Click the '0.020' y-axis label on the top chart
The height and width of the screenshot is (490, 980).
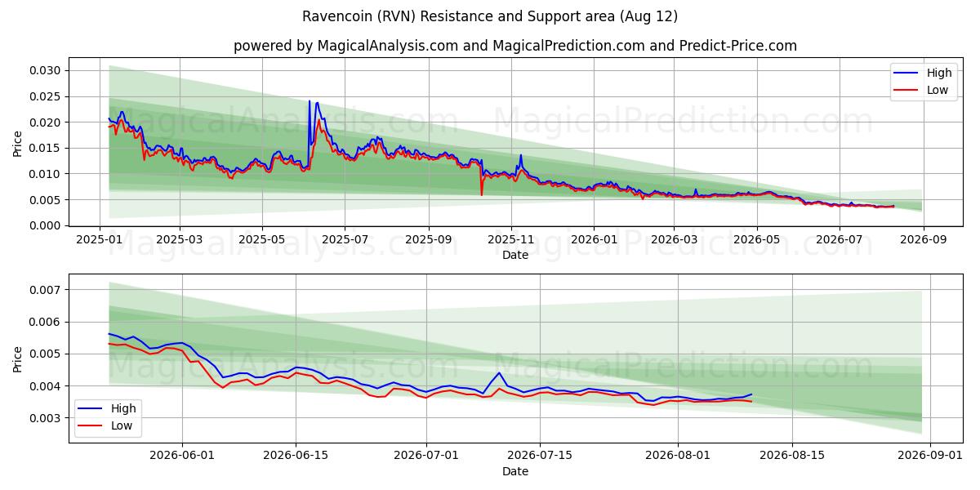(x=46, y=122)
